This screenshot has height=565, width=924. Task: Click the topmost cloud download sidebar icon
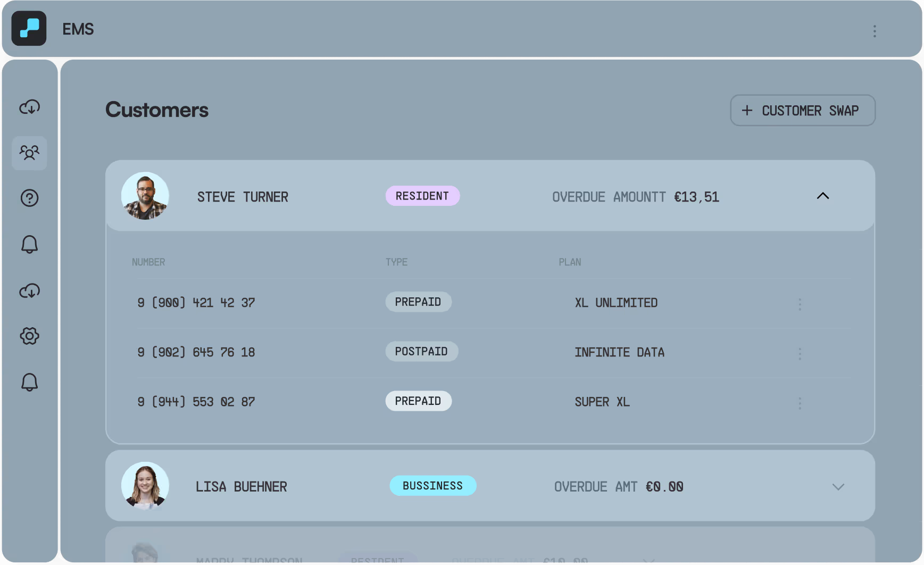point(29,107)
